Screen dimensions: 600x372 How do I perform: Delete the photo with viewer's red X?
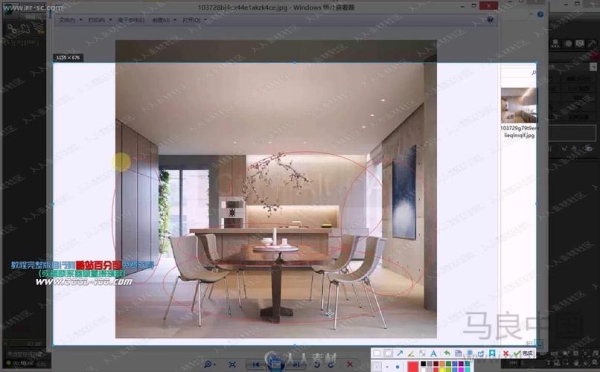[x=350, y=364]
